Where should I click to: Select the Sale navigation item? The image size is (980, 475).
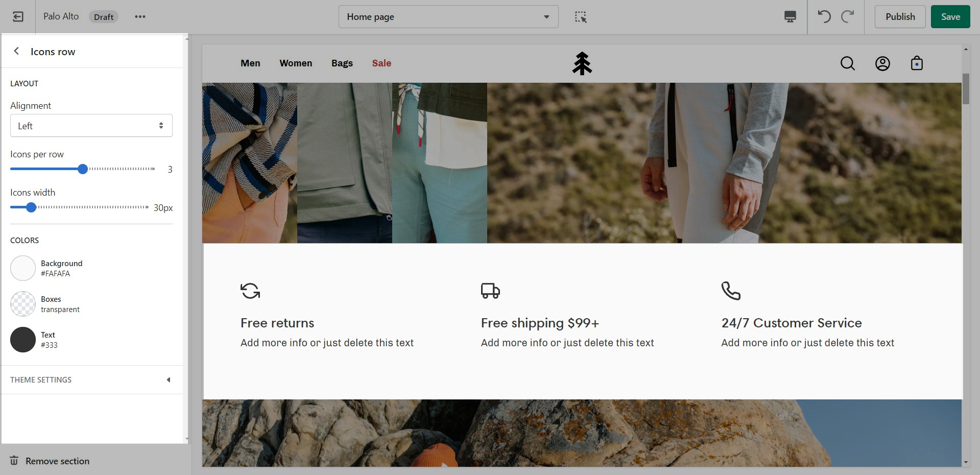tap(381, 63)
